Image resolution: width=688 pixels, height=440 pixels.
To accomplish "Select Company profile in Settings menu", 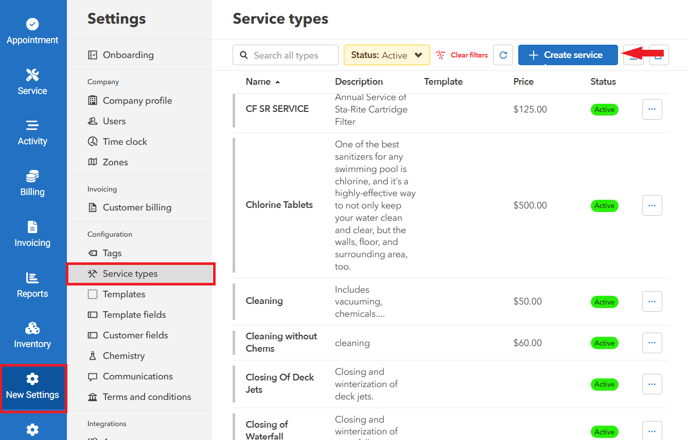I will coord(137,101).
